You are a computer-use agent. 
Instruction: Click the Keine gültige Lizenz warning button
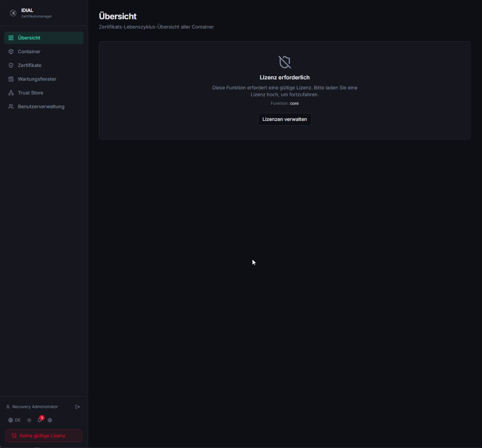44,436
